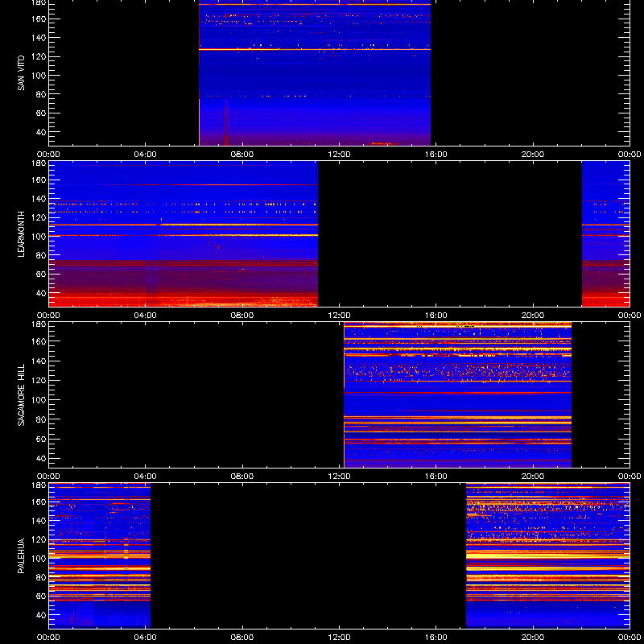Image resolution: width=644 pixels, height=644 pixels.
Task: Click 08:00 tick label under Palehua panel
Action: pyautogui.click(x=242, y=638)
